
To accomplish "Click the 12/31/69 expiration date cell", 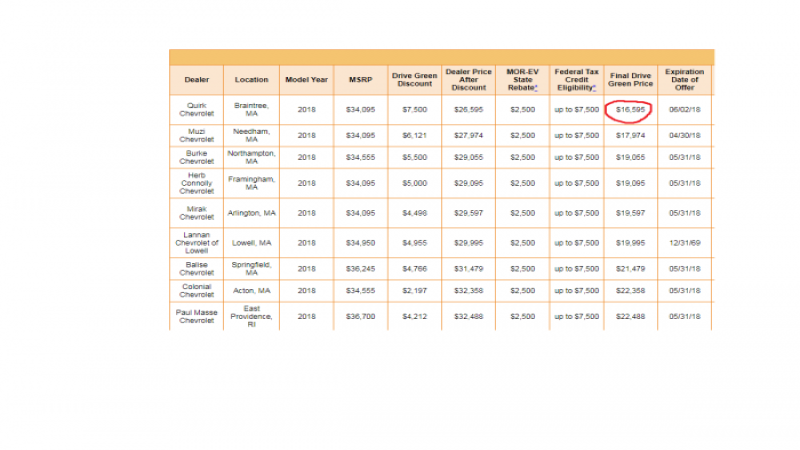I will pyautogui.click(x=685, y=241).
